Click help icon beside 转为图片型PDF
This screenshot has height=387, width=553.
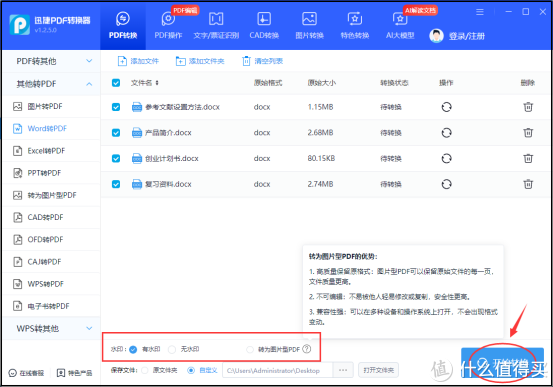point(307,349)
